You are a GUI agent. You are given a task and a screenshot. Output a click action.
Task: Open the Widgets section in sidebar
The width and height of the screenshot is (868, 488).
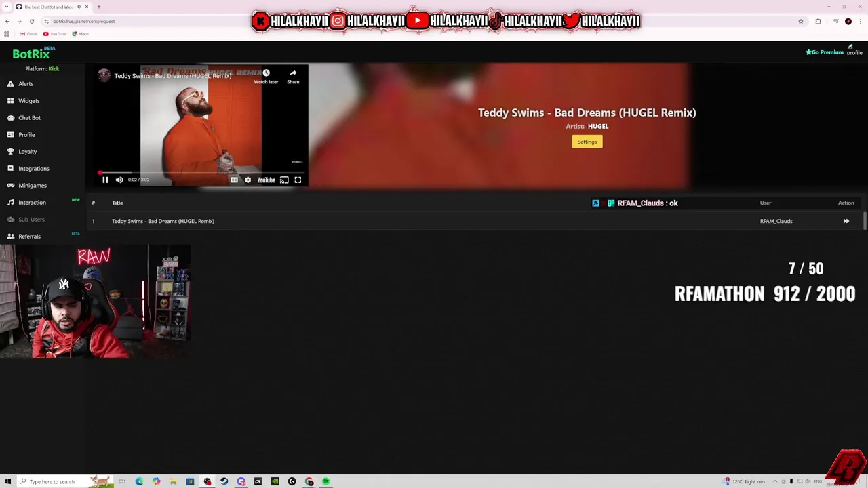(29, 101)
